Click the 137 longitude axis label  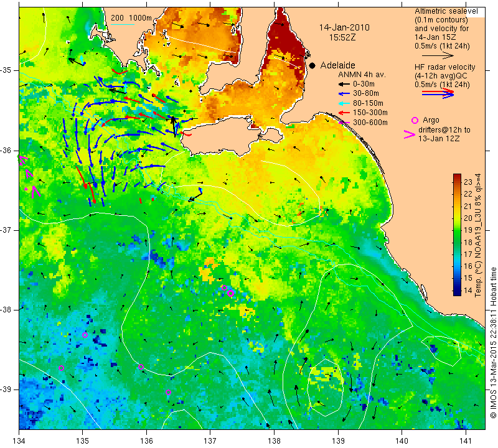coord(210,441)
